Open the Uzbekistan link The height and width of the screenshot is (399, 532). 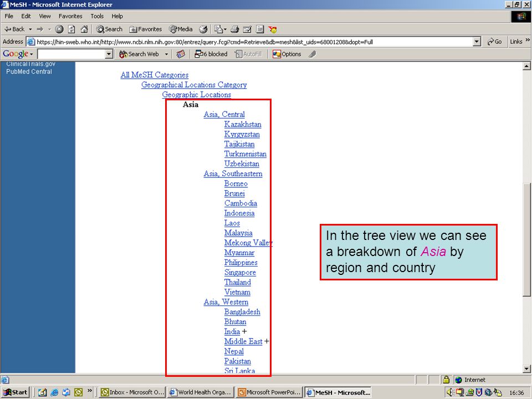coord(242,163)
